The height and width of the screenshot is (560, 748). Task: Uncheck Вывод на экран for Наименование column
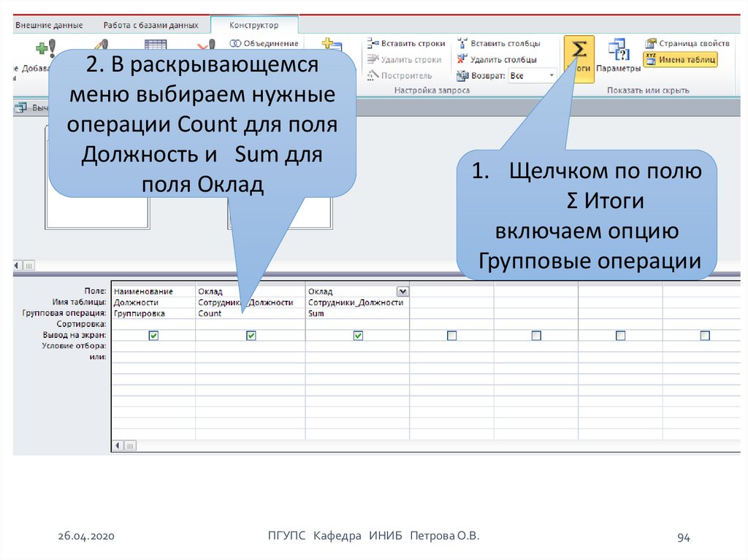tap(153, 335)
